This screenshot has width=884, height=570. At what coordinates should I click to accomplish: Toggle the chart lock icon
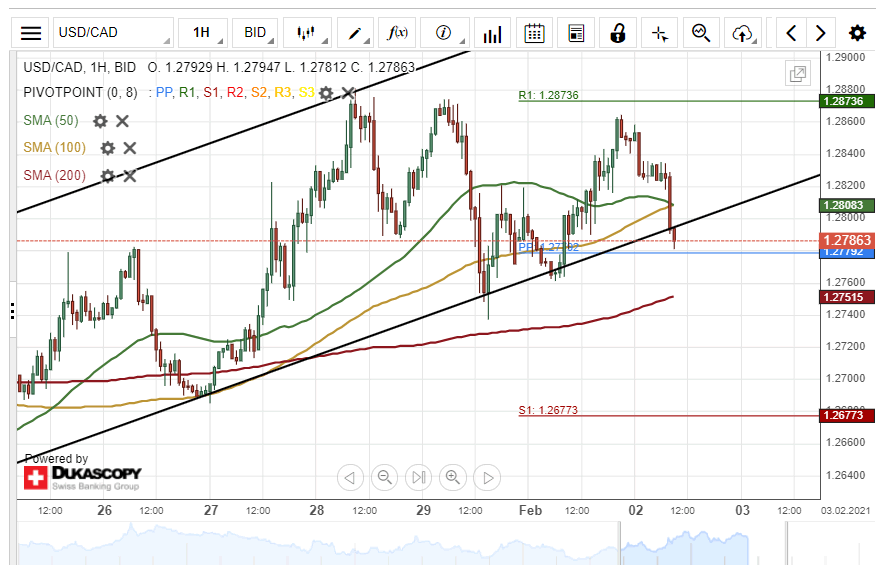618,33
